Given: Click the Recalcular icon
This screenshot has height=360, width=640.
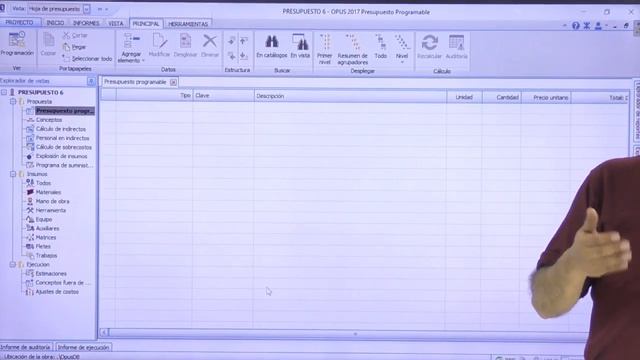Looking at the screenshot, I should (x=429, y=47).
